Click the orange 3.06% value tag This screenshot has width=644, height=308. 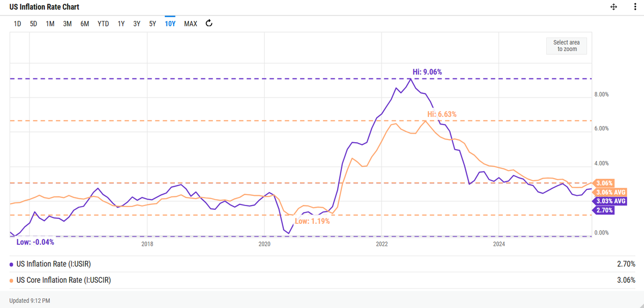click(604, 183)
